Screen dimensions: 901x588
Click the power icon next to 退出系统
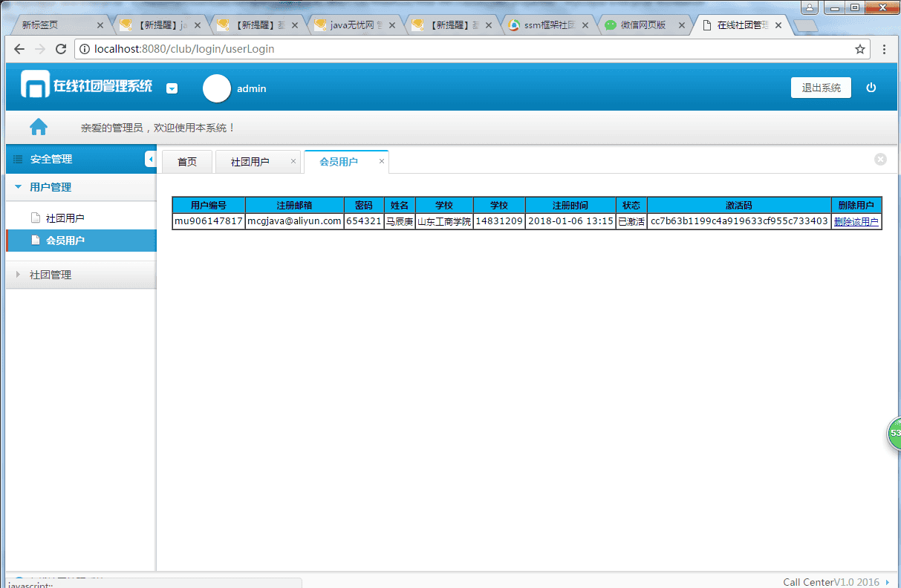[871, 88]
